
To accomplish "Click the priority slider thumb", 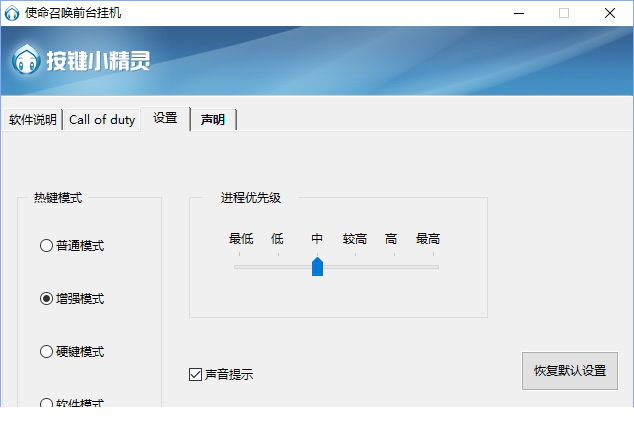I will [x=317, y=266].
